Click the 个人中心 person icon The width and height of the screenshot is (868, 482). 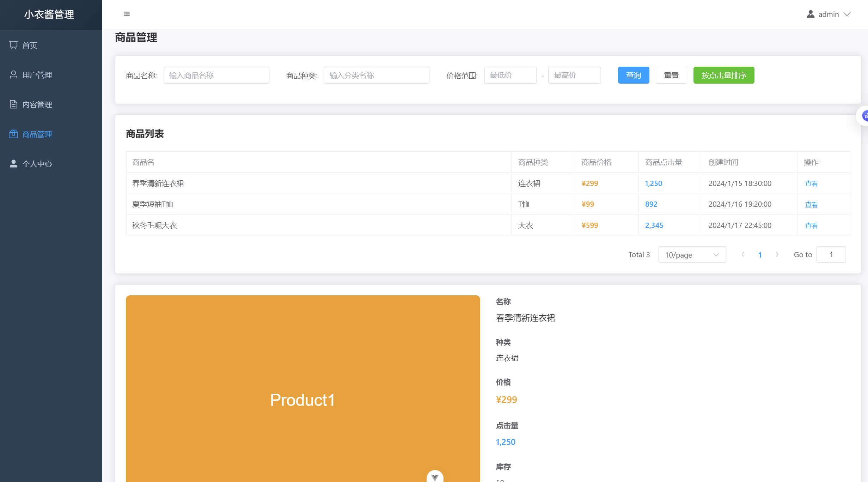click(x=13, y=164)
